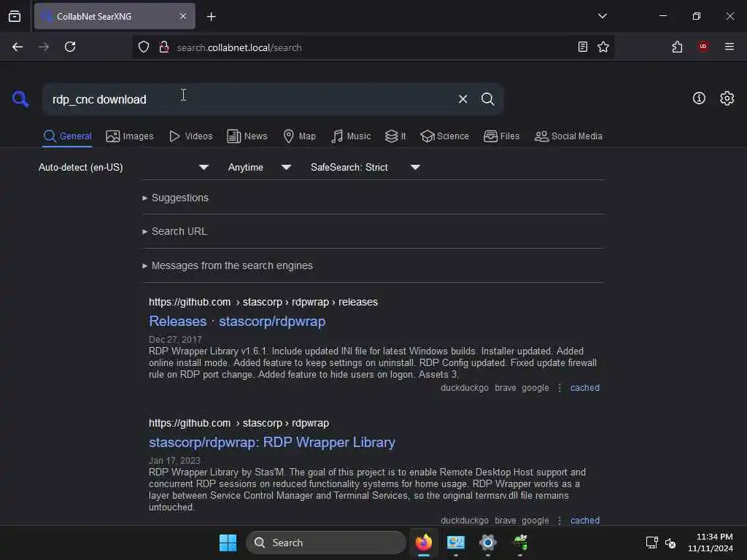Viewport: 747px width, 560px height.
Task: Switch to the Map category
Action: coord(299,136)
